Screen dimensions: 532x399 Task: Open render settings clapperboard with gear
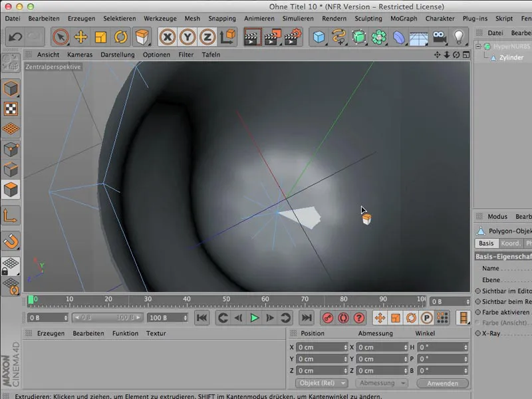coord(293,37)
